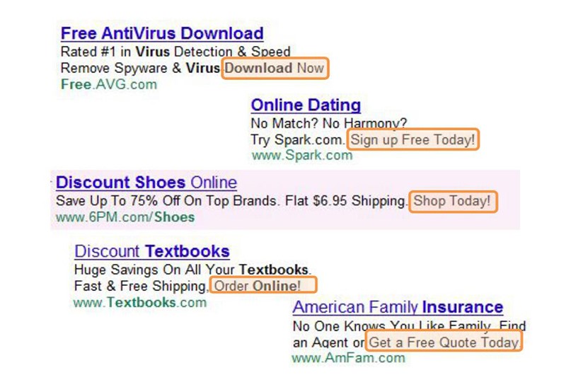
Task: Go to the www.AmFam.com URL
Action: pos(348,358)
